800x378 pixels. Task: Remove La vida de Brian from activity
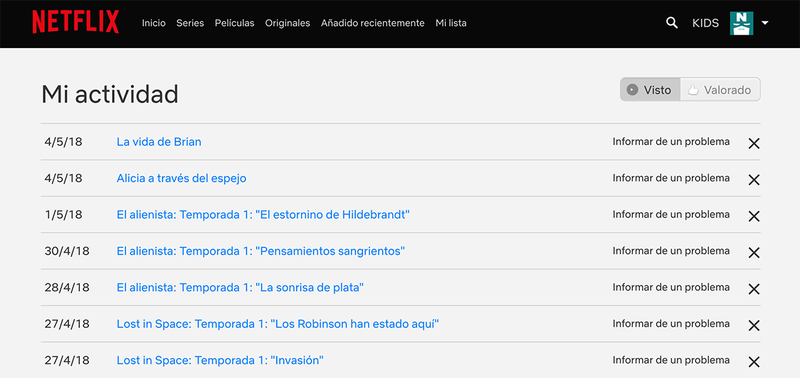[754, 143]
